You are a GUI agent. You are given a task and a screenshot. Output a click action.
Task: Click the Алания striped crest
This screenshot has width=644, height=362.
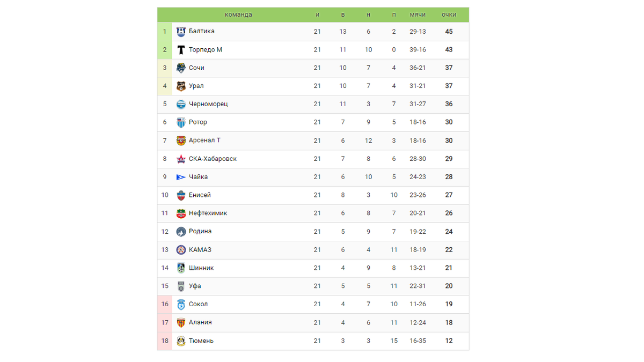[181, 323]
